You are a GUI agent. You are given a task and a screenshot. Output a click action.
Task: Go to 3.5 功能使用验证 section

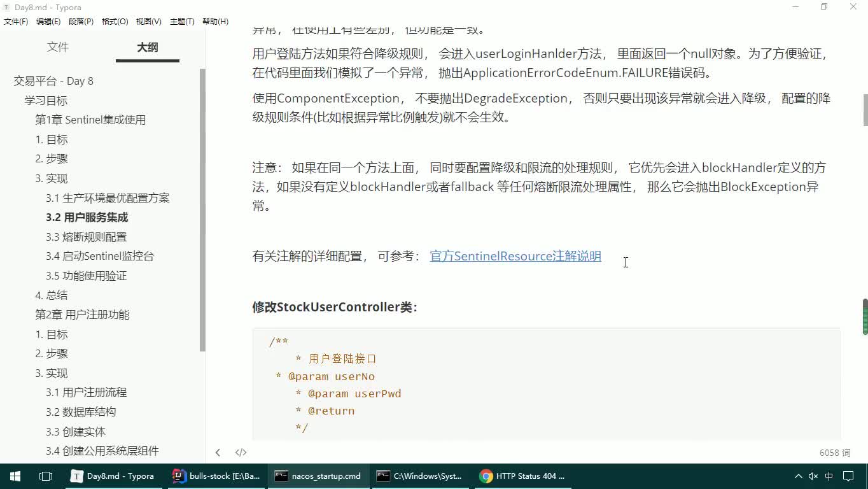(x=86, y=276)
